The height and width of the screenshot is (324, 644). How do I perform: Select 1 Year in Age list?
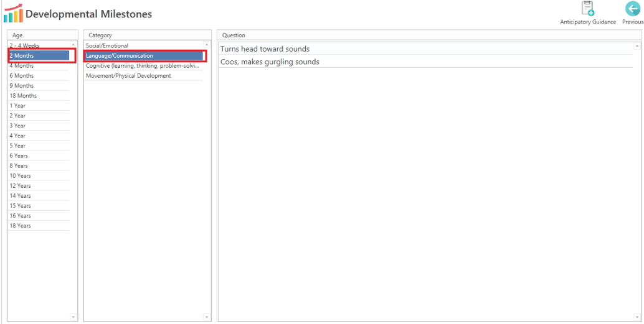point(39,105)
